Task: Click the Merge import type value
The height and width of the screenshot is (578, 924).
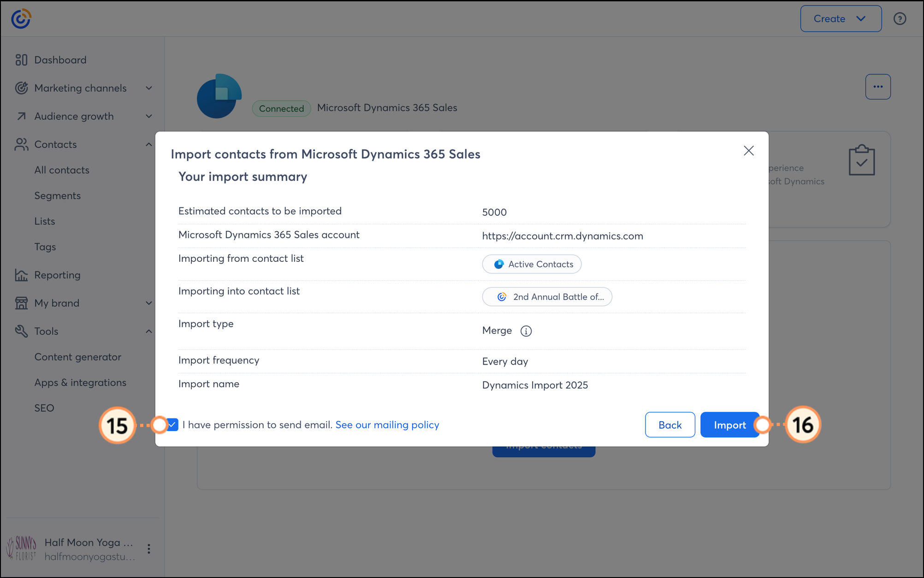Action: tap(497, 330)
